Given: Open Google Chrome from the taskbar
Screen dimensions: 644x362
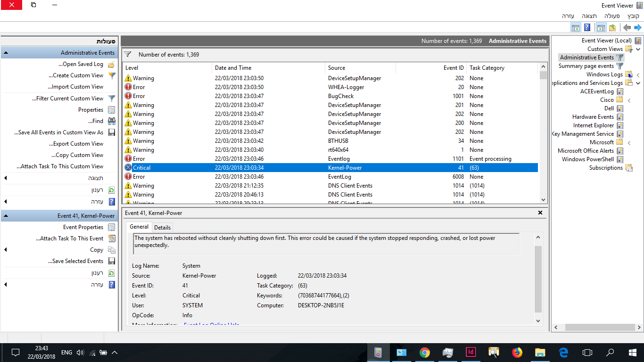Looking at the screenshot, I should click(x=425, y=352).
